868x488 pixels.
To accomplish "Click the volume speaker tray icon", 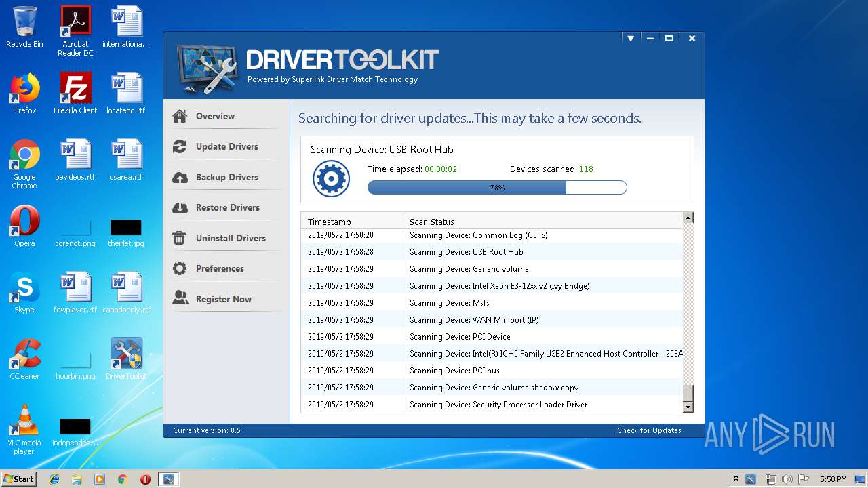I will point(787,479).
